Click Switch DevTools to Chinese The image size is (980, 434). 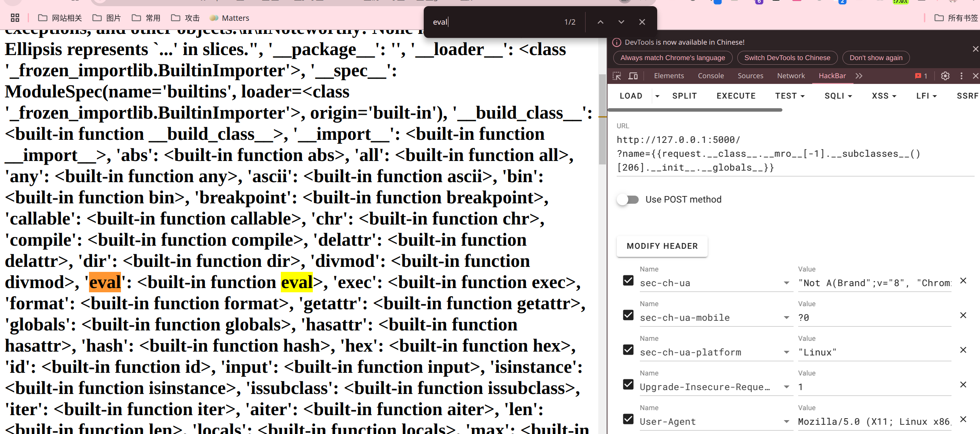(787, 58)
